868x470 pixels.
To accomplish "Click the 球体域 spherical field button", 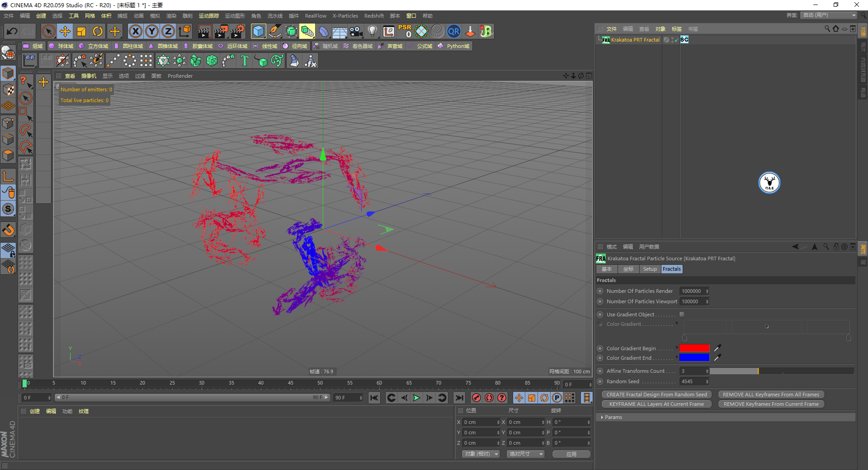I will click(x=61, y=46).
